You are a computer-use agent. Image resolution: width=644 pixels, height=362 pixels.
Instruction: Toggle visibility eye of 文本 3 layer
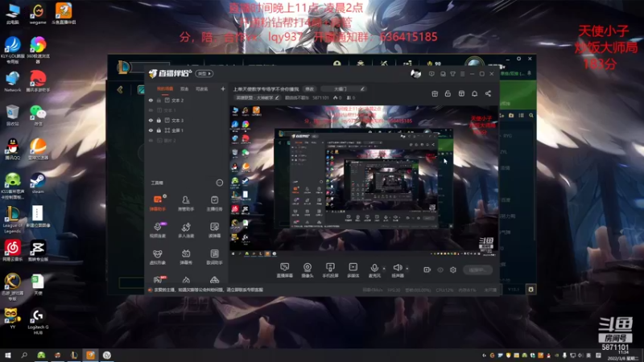pos(151,120)
